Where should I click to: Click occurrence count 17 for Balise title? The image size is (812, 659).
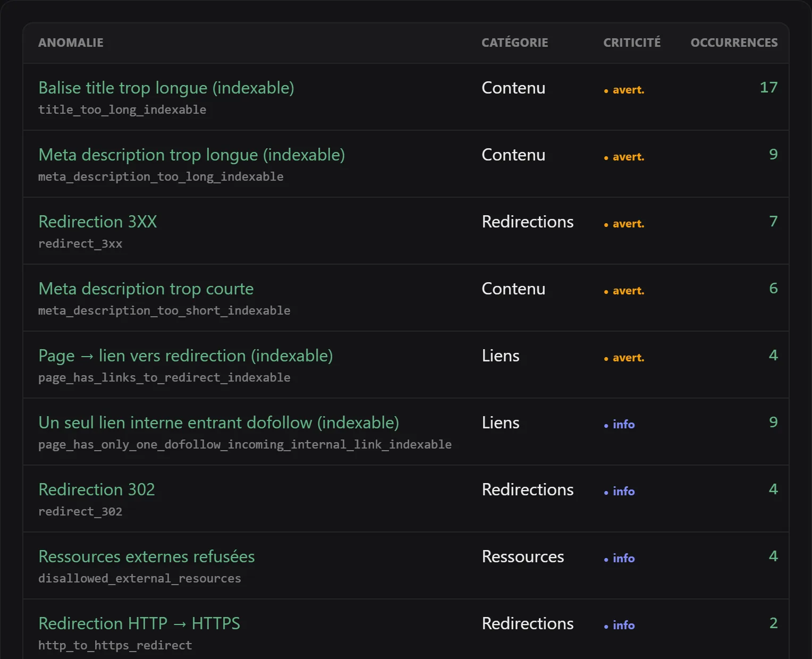768,88
